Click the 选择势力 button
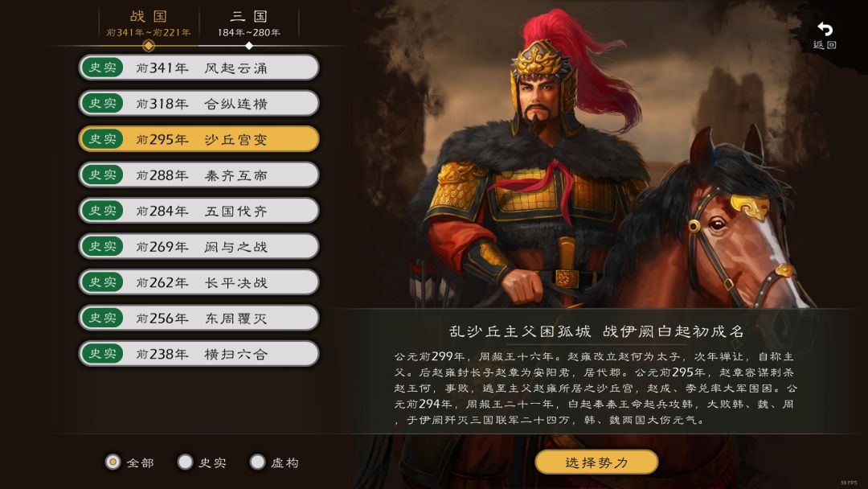868x489 pixels. click(x=596, y=462)
